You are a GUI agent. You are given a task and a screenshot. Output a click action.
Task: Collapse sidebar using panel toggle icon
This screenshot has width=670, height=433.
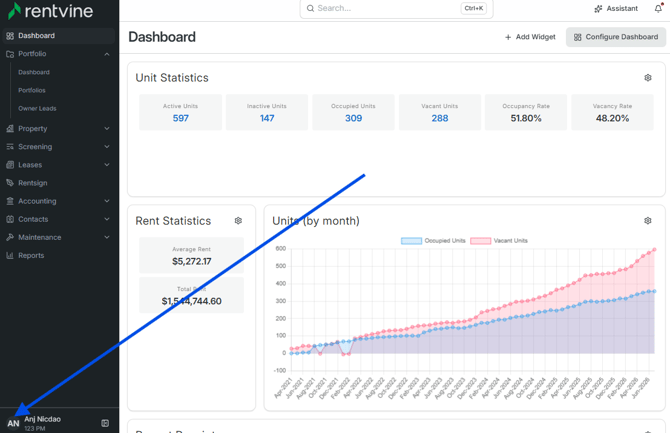[105, 423]
